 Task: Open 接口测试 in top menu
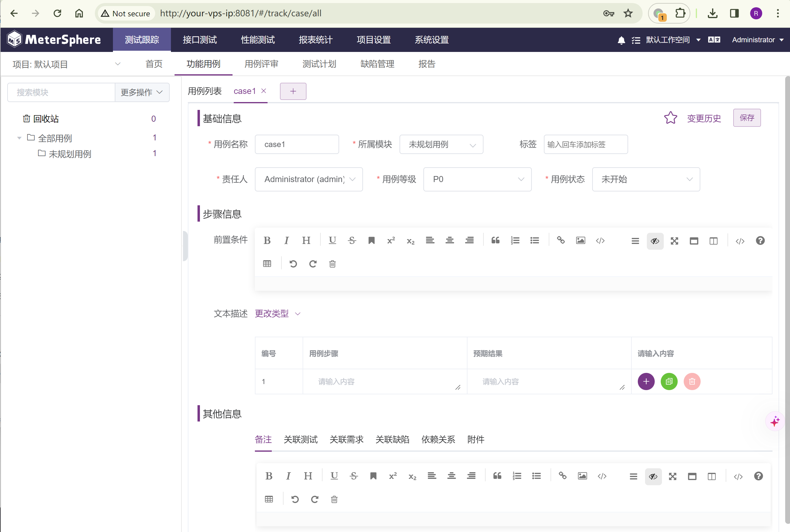tap(200, 40)
